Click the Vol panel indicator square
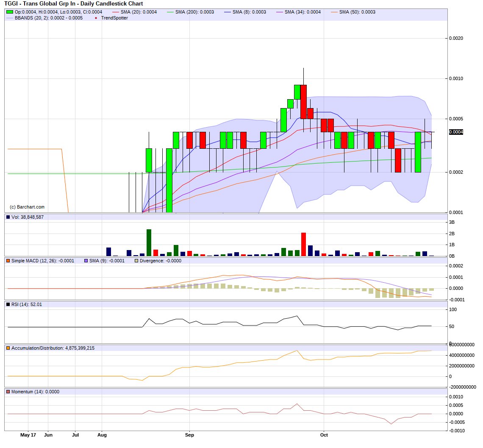The image size is (483, 448). click(8, 217)
